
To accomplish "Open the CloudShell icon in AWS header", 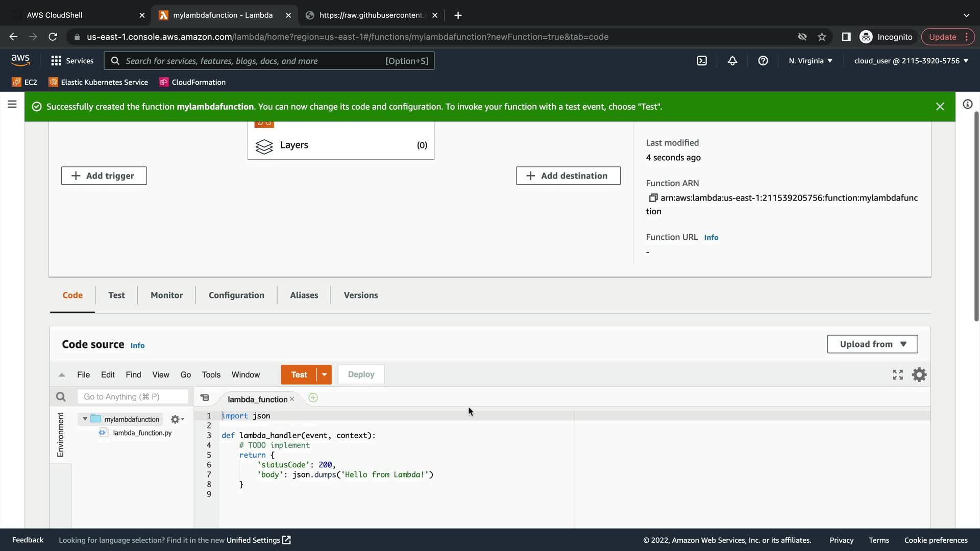I will point(702,61).
